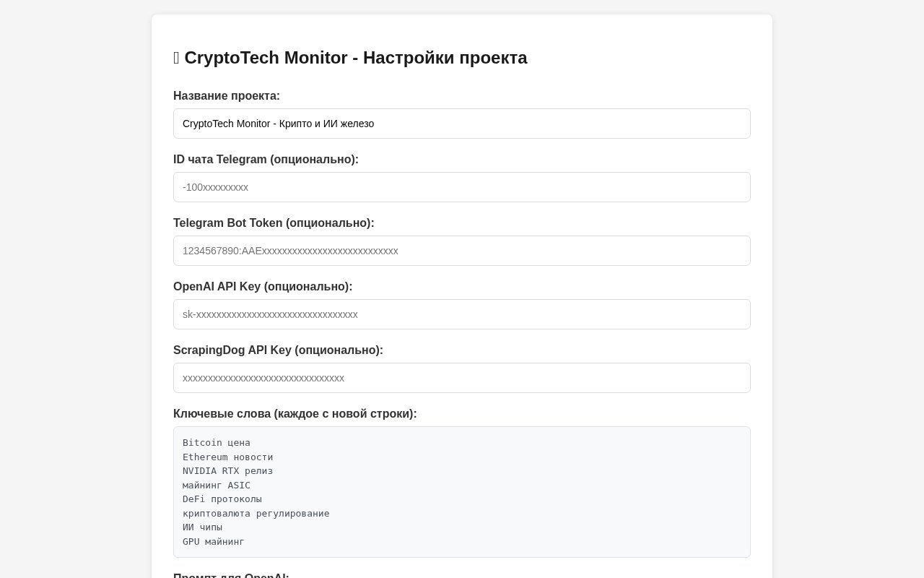
Task: Click the label ScrapingDog API Key (опционально)
Action: [278, 350]
